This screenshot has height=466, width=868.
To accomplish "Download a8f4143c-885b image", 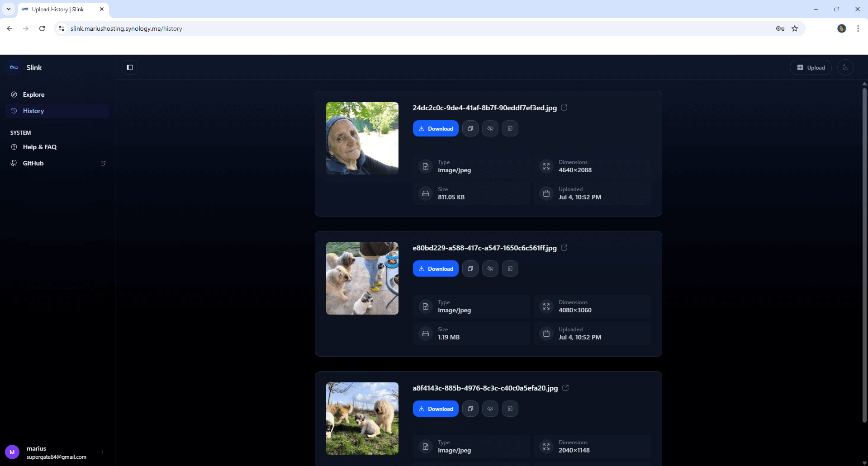I will coord(436,409).
